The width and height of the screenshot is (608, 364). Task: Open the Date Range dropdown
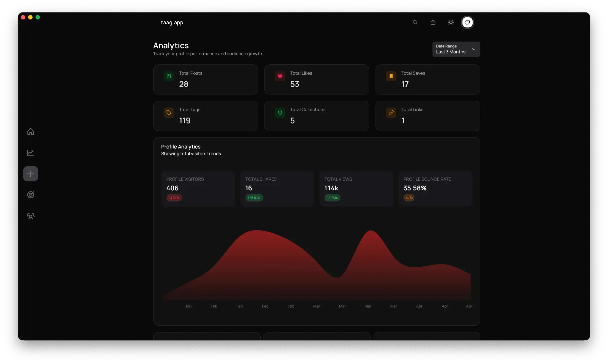(456, 49)
